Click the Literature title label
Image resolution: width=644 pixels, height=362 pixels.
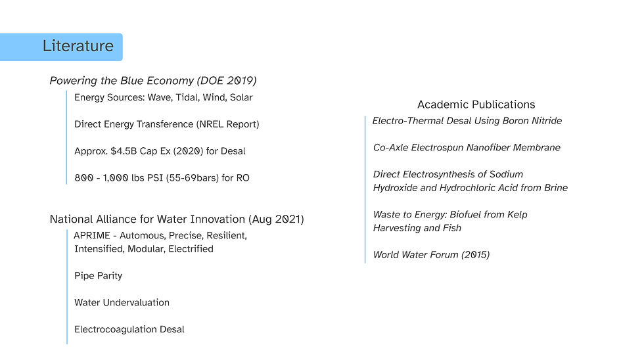point(78,47)
